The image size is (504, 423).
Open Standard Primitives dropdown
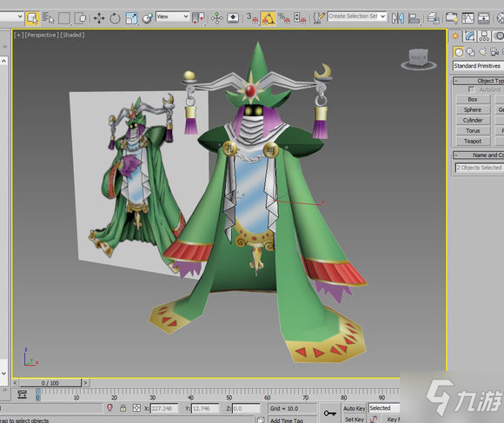[x=478, y=66]
